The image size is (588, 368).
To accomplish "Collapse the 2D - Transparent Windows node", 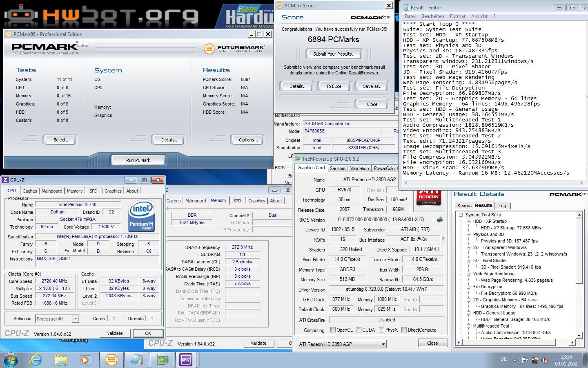I will point(469,247).
